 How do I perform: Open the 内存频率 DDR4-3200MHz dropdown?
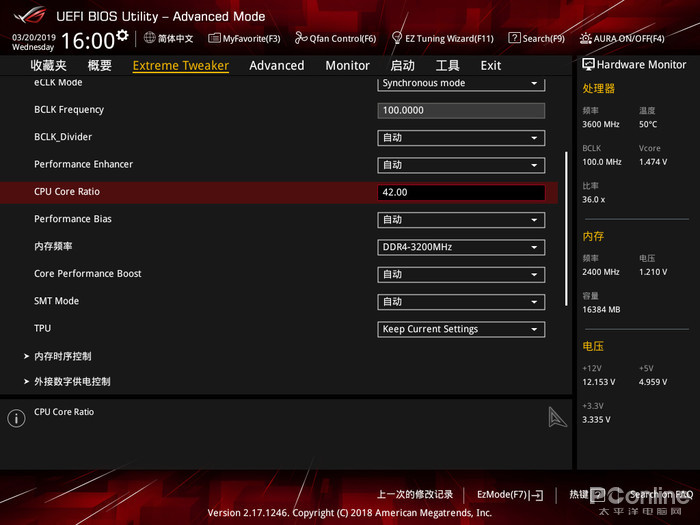pos(461,247)
